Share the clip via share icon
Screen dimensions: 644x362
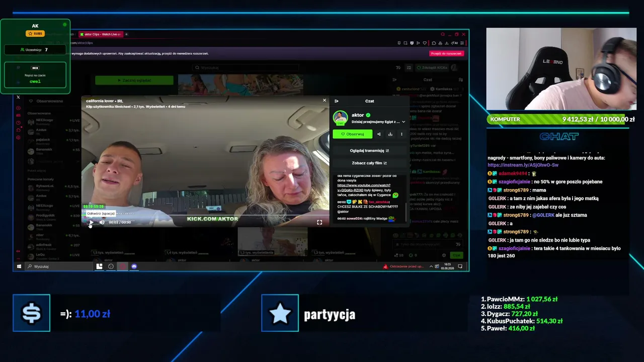point(379,134)
